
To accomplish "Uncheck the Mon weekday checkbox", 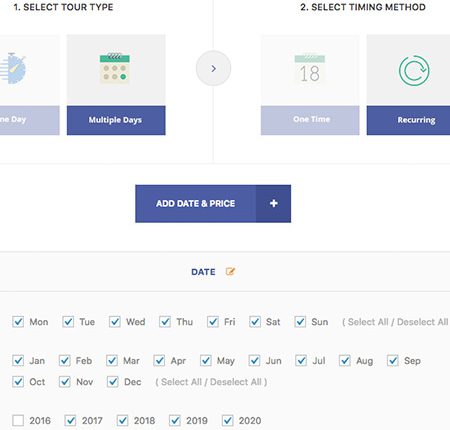I will pos(18,322).
